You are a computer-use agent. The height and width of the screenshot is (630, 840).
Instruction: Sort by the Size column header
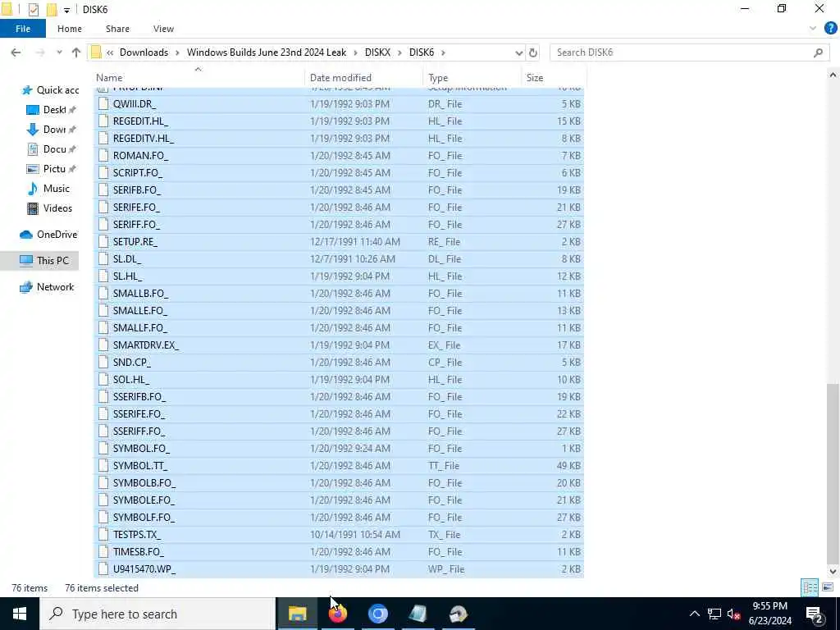[554, 78]
